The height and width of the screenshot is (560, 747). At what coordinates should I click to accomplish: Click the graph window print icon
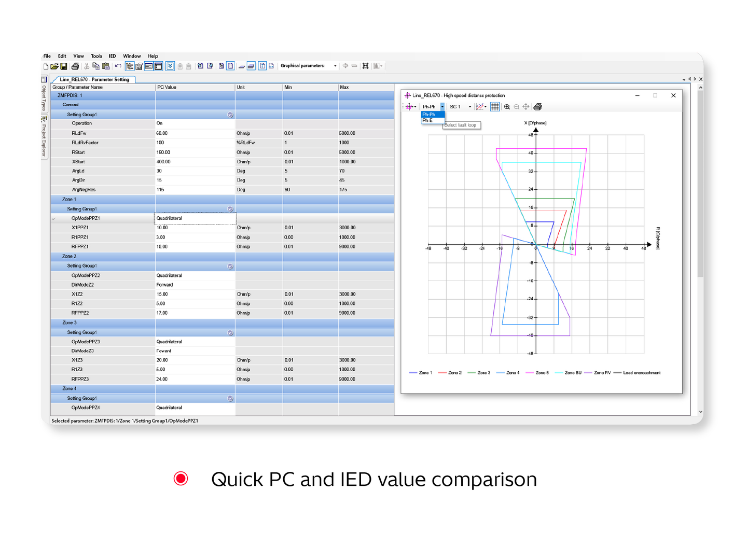tap(538, 107)
